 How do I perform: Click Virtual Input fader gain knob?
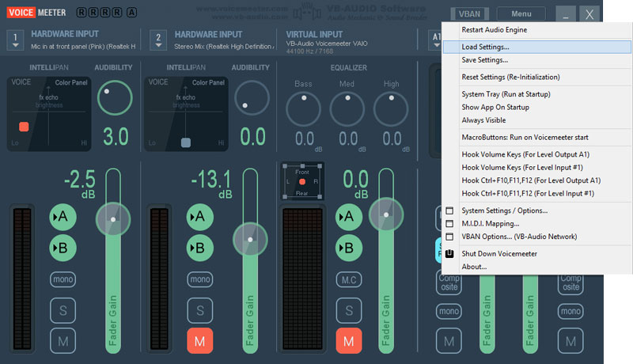pyautogui.click(x=386, y=214)
